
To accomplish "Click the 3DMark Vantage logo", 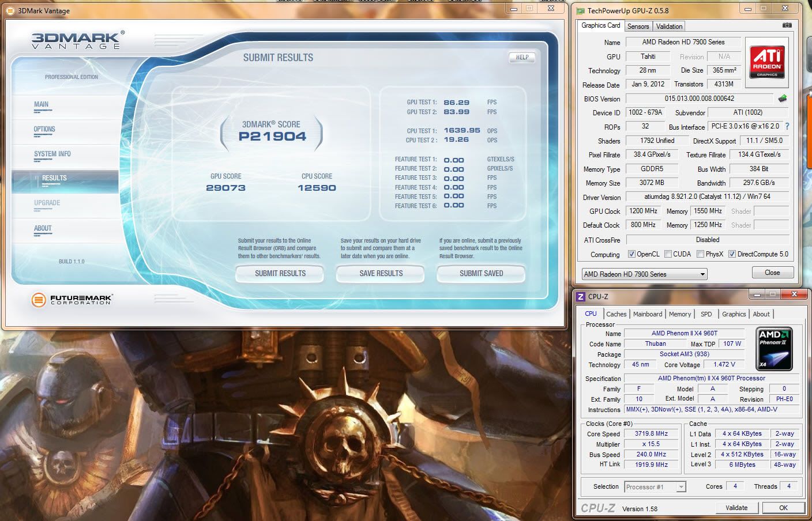I will tap(78, 40).
